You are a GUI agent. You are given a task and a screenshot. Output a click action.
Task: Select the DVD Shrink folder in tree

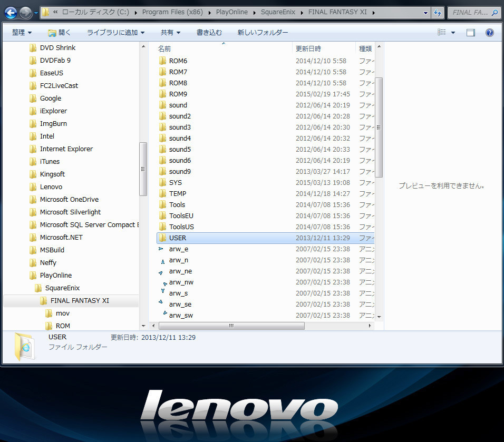(57, 48)
